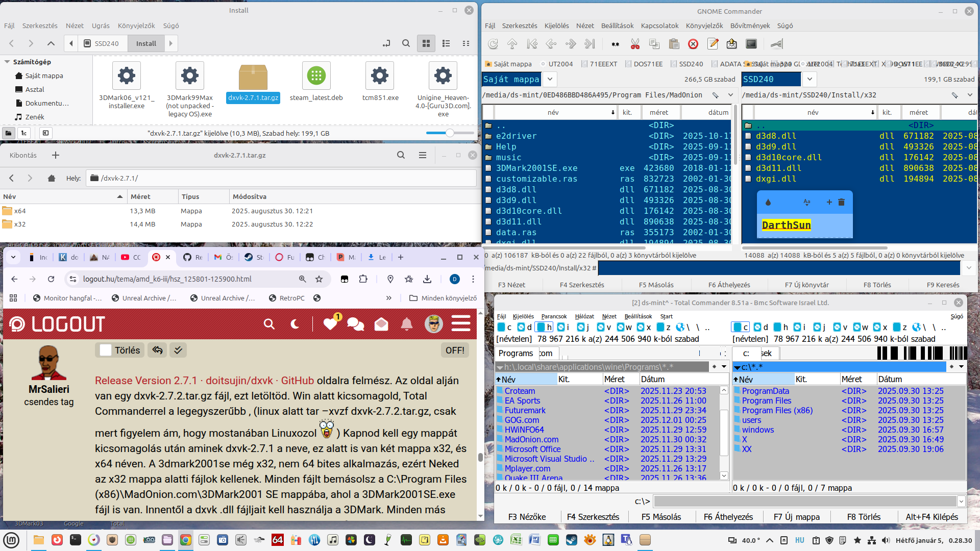This screenshot has height=551, width=980.
Task: Click the search icon in Install file manager
Action: tap(406, 43)
